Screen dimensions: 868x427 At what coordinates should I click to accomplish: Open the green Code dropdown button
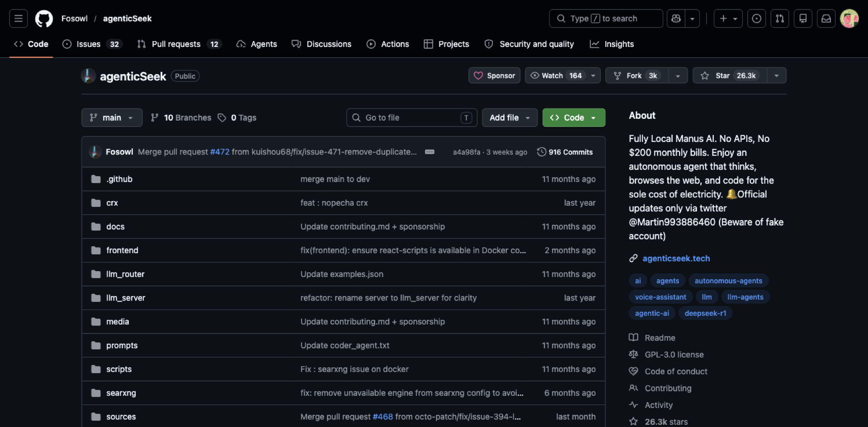(574, 117)
